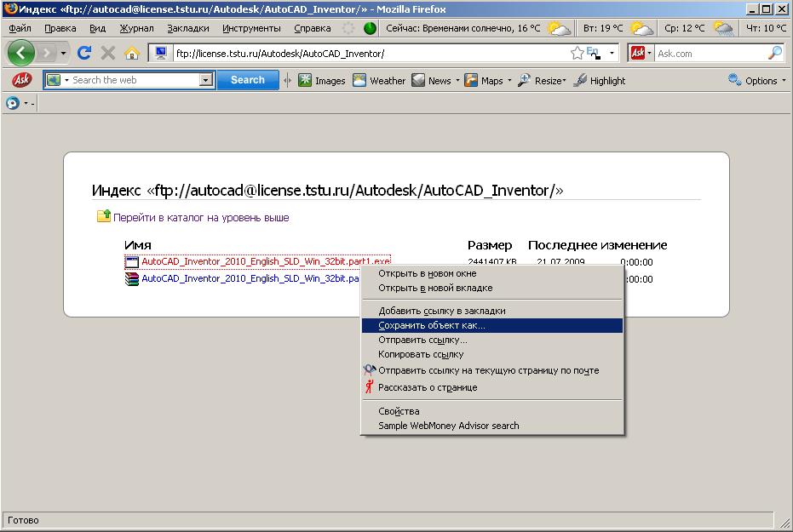
Task: Go back with the green Back arrow
Action: click(x=20, y=53)
